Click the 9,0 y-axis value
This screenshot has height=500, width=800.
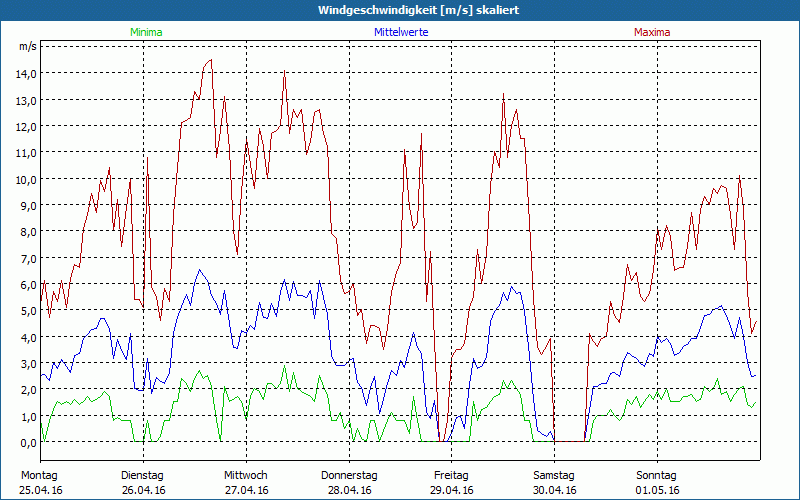pyautogui.click(x=28, y=206)
